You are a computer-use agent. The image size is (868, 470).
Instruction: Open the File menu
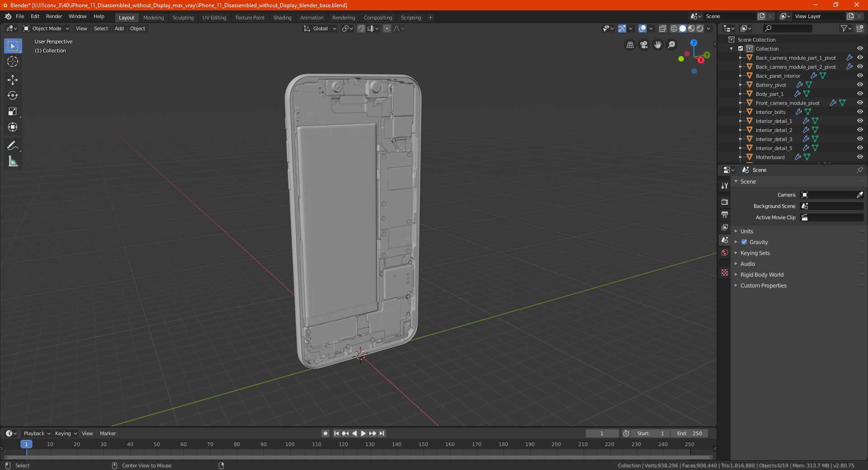[20, 16]
